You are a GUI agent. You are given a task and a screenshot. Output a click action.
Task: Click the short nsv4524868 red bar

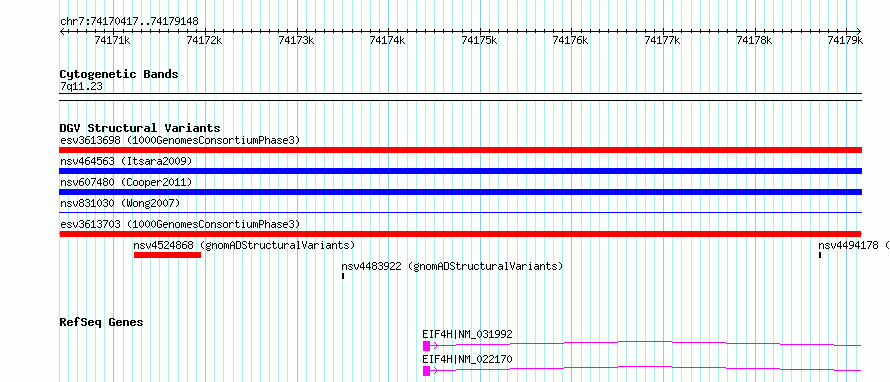point(167,255)
